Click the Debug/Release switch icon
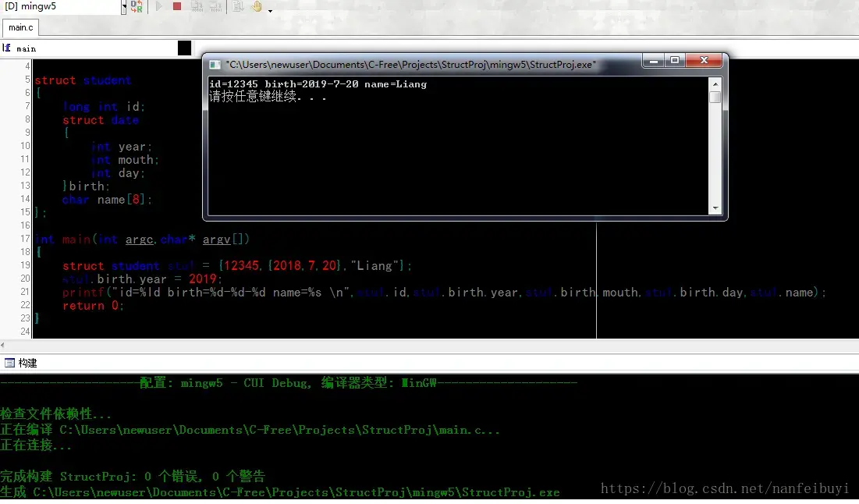Image resolution: width=859 pixels, height=504 pixels. tap(137, 6)
